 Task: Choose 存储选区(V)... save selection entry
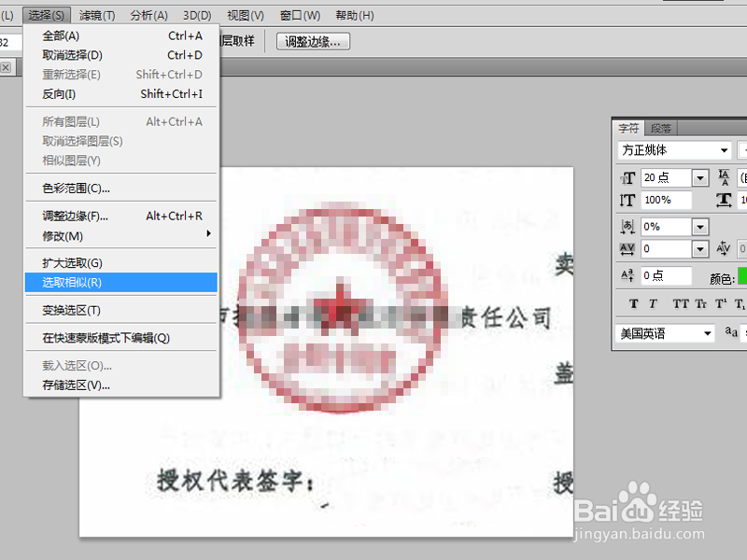pyautogui.click(x=121, y=385)
